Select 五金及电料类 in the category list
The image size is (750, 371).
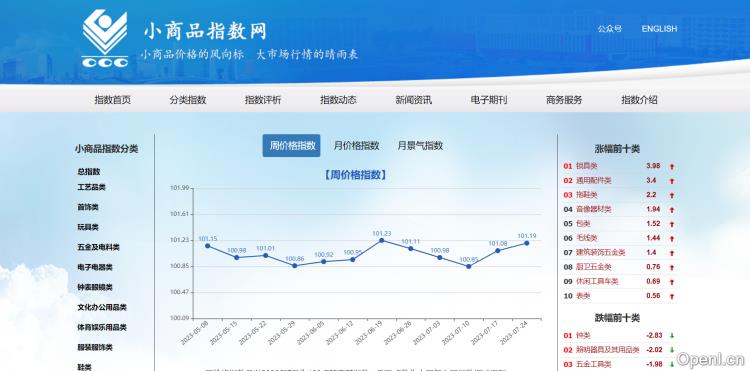point(99,247)
